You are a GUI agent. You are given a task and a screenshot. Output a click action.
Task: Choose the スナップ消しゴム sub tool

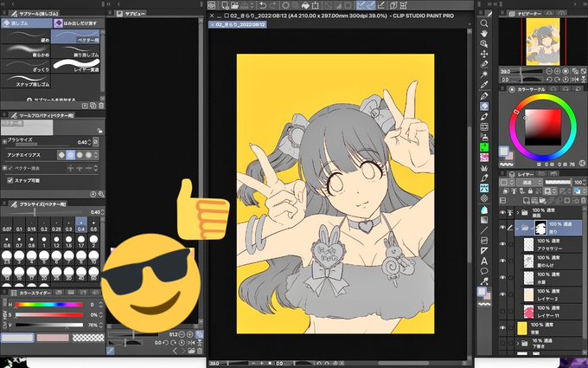(25, 81)
